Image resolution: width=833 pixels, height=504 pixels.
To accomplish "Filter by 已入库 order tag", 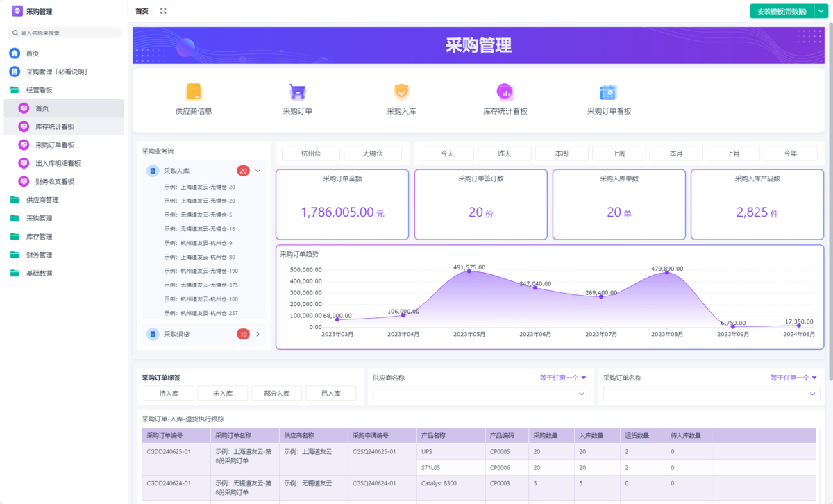I will (x=331, y=394).
